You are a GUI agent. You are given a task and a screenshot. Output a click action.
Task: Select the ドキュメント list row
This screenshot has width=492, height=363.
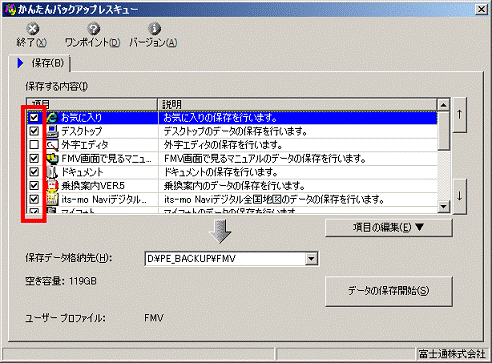(232, 172)
